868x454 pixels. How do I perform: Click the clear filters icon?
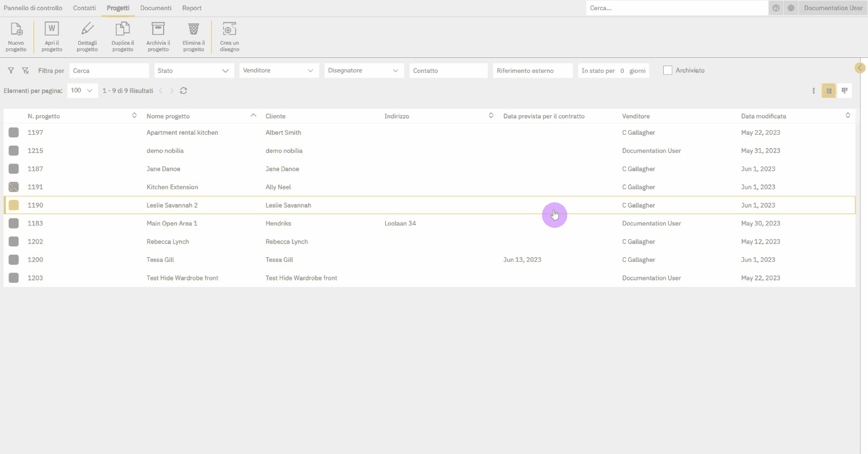point(25,70)
